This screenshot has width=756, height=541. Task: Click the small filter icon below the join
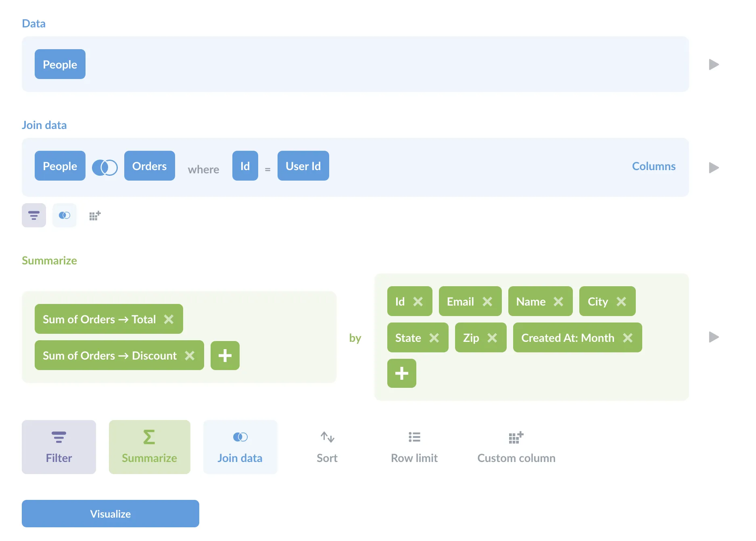click(x=34, y=216)
